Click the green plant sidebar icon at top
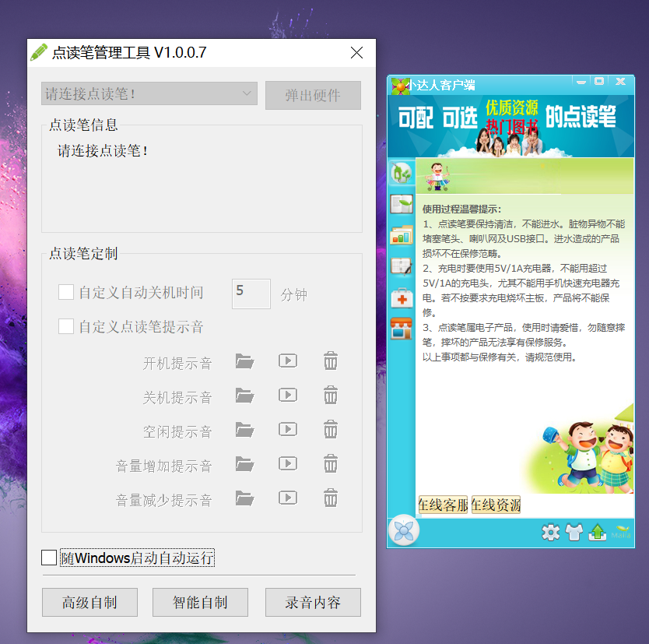This screenshot has width=649, height=644. tap(402, 173)
